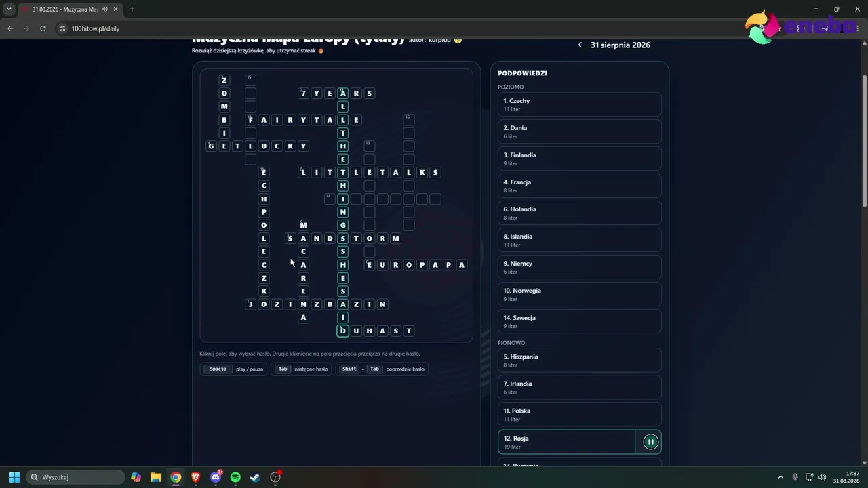Select clue 7. Irlandia
The image size is (868, 488).
tap(580, 387)
